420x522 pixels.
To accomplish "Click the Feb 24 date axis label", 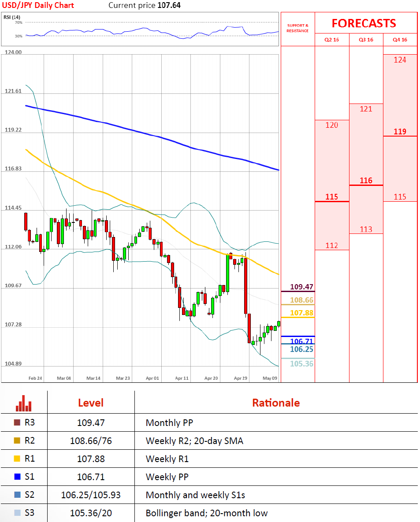I will tap(35, 378).
